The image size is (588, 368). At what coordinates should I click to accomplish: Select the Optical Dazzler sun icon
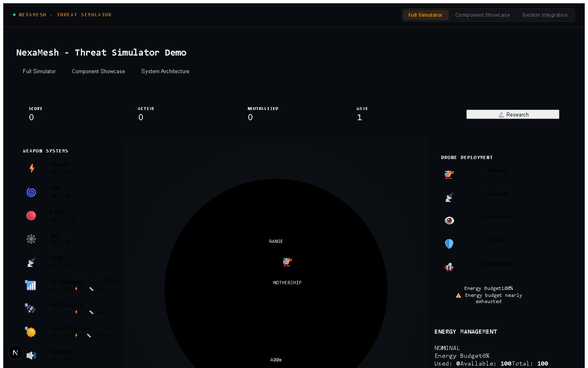tap(31, 332)
